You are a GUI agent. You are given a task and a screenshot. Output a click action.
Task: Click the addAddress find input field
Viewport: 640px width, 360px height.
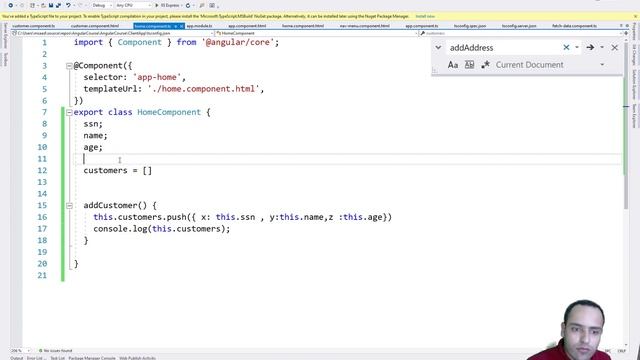coord(504,48)
